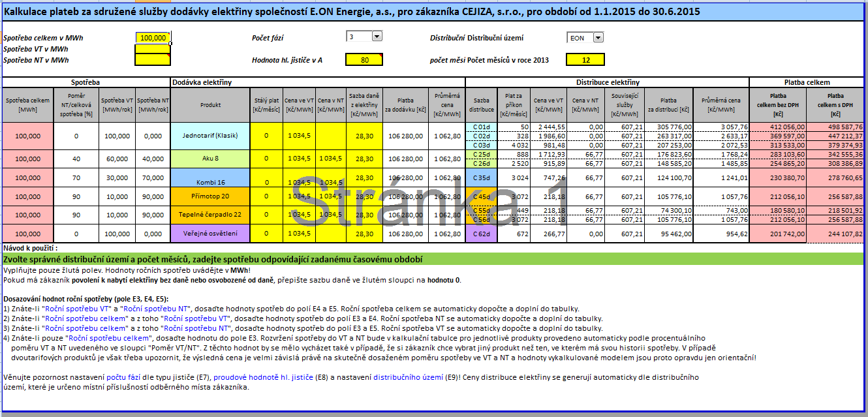Select the Aku 8 product cell
The width and height of the screenshot is (868, 417).
click(210, 159)
